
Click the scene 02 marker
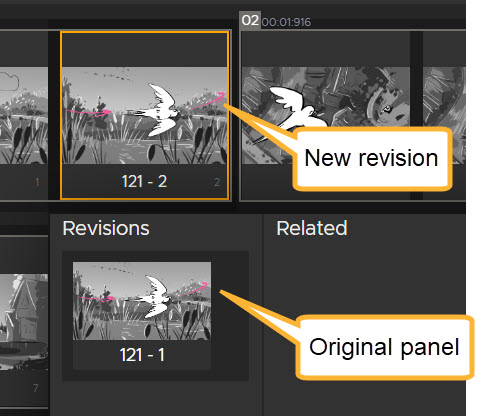(250, 20)
